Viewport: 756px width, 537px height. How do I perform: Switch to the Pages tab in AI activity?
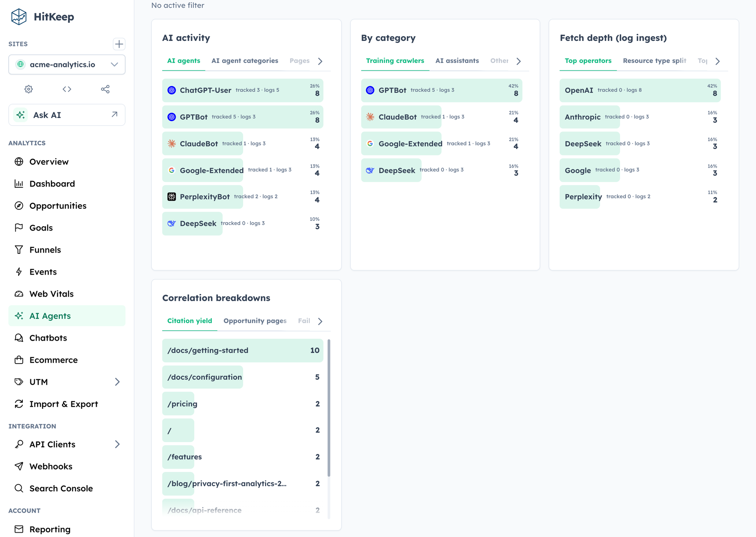(x=299, y=61)
